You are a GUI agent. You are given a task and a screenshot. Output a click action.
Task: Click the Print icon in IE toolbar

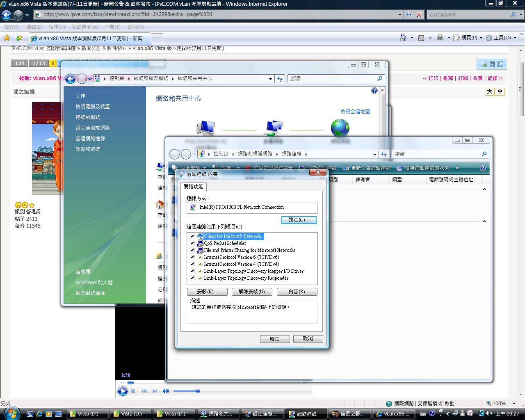tap(440, 38)
